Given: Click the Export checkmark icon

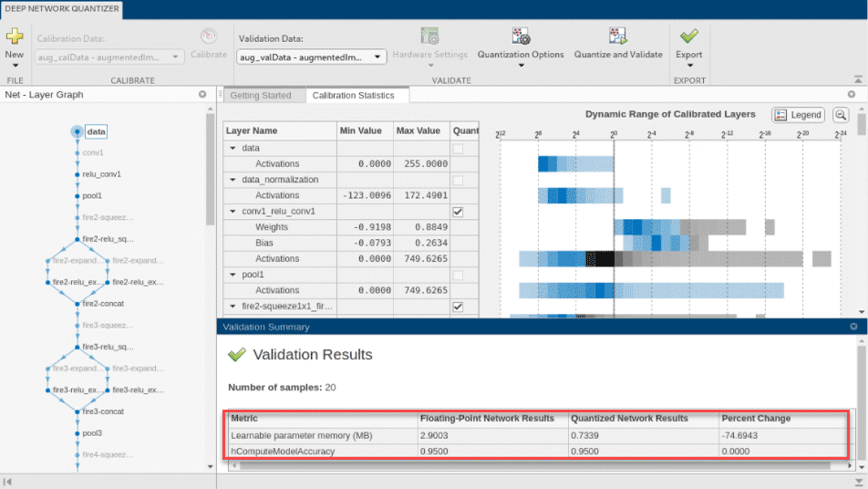Looking at the screenshot, I should (688, 36).
